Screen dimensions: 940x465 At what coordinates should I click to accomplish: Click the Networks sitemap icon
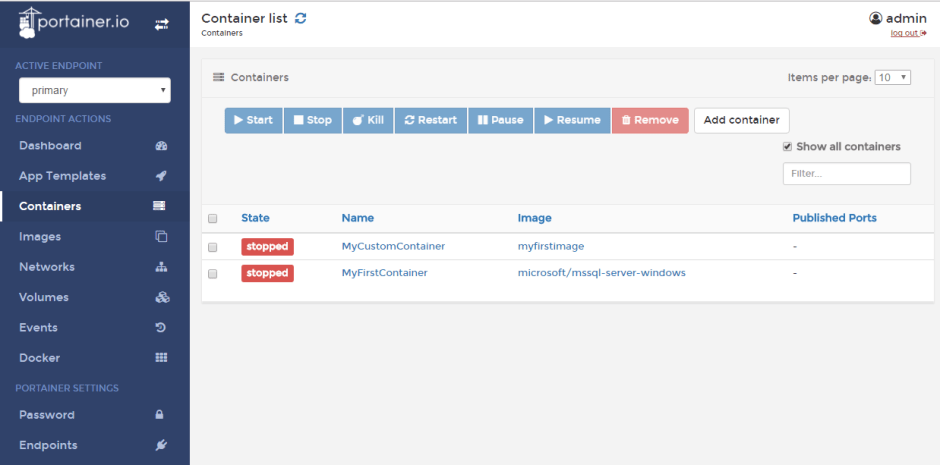point(161,267)
